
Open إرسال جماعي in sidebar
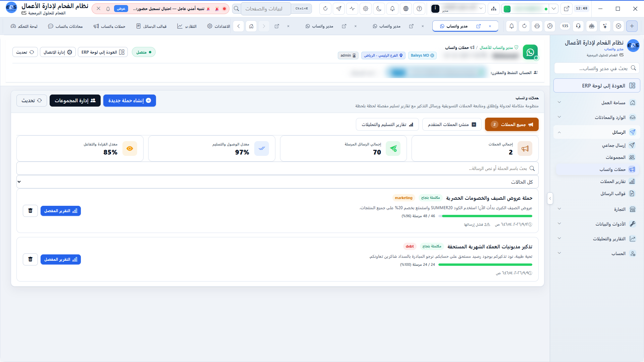[x=598, y=145]
